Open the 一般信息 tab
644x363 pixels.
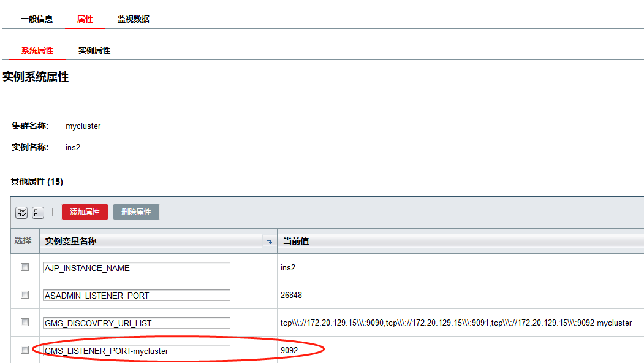37,19
